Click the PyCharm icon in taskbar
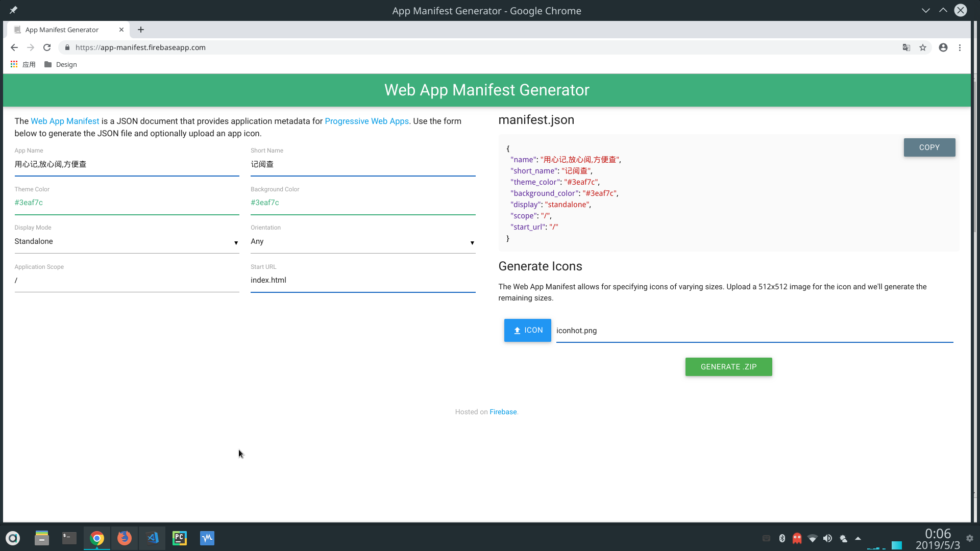980x551 pixels. pyautogui.click(x=179, y=538)
